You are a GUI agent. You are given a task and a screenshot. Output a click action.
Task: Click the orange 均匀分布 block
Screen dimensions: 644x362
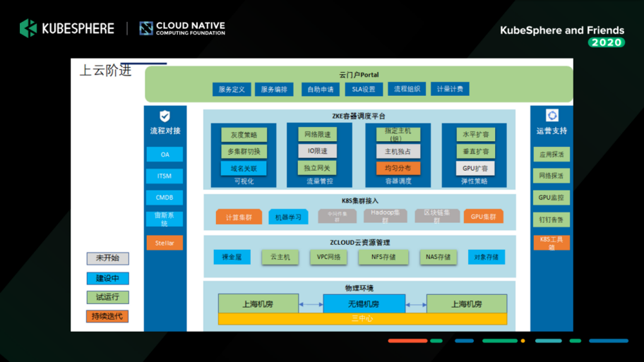coord(398,168)
